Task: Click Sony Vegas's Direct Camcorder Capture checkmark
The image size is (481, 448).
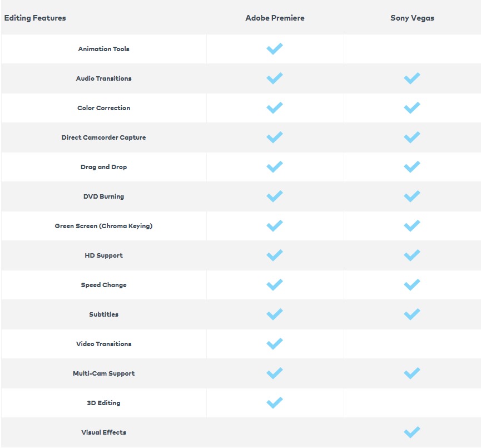Action: pyautogui.click(x=412, y=137)
